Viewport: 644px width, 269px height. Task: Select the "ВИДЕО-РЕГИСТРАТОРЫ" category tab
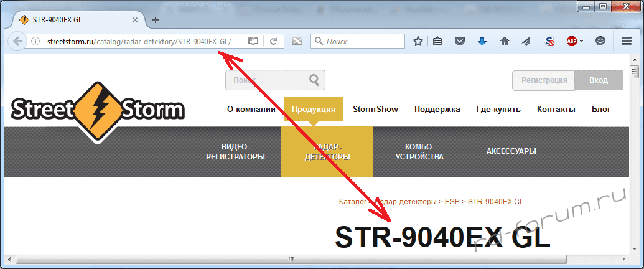coord(235,152)
